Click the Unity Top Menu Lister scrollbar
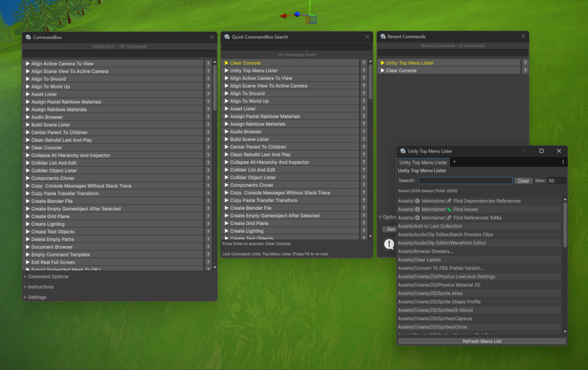Viewport: 588px width, 370px height. pyautogui.click(x=565, y=224)
